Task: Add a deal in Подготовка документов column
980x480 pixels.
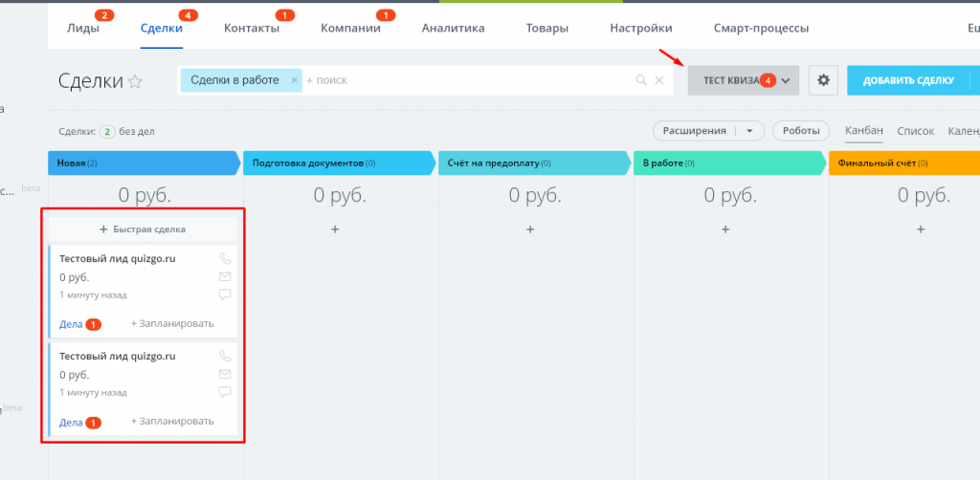Action: 335,229
